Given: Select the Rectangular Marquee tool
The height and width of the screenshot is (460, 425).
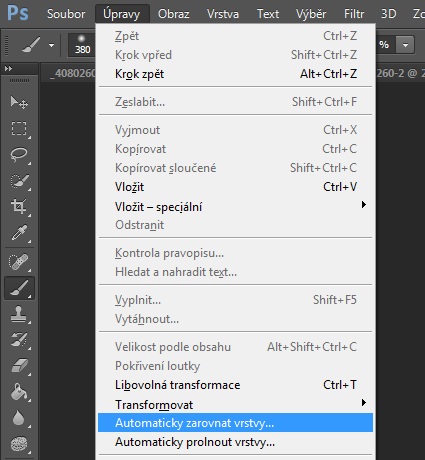Looking at the screenshot, I should pos(19,128).
